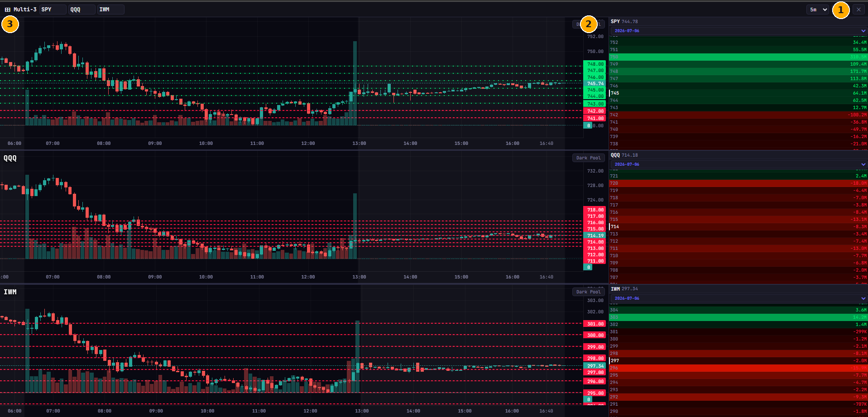The image size is (868, 417).
Task: Click the 714.19 current price label on QQQ
Action: [x=595, y=235]
